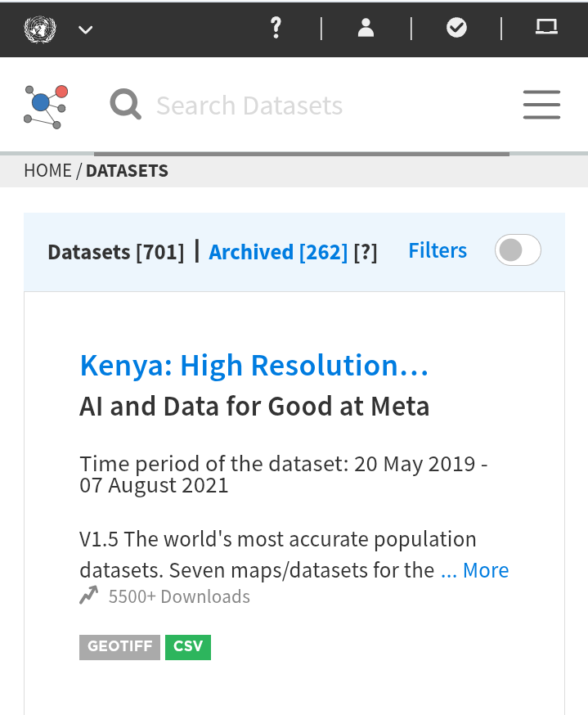Open the hamburger menu
The image size is (588, 715).
point(541,105)
